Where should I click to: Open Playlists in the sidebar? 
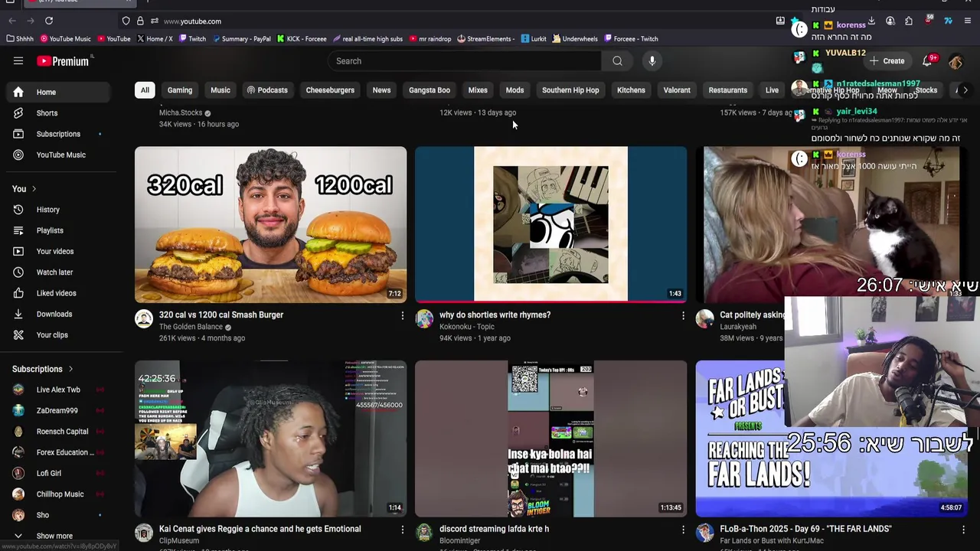click(x=58, y=230)
